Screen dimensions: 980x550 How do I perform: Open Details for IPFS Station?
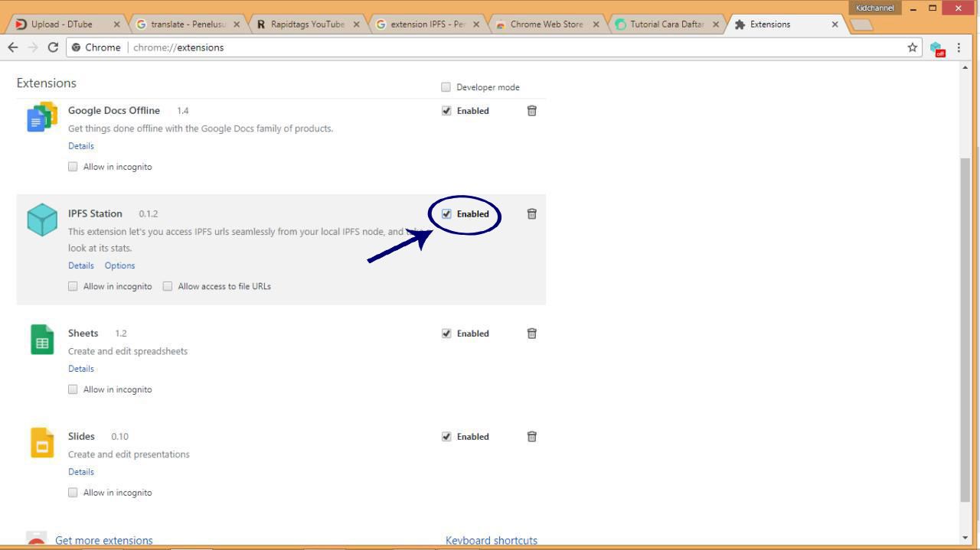pyautogui.click(x=81, y=265)
